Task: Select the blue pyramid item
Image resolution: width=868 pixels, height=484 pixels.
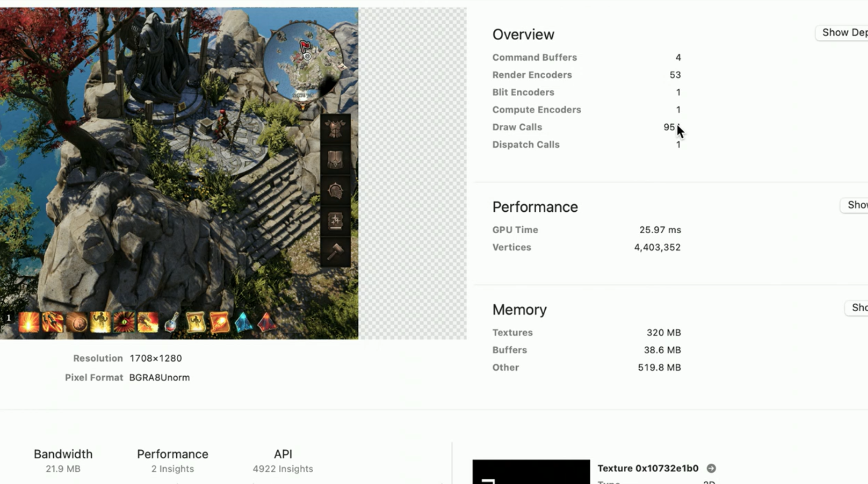Action: tap(243, 322)
